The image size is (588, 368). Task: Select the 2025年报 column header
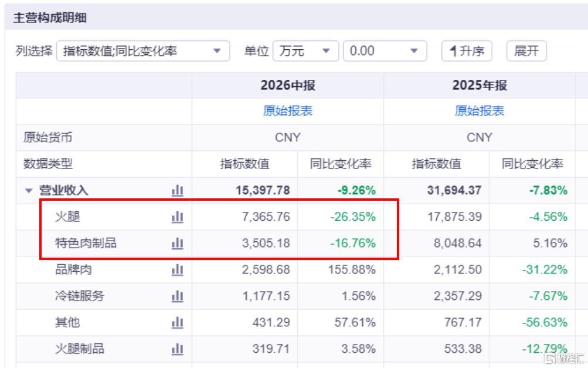click(x=480, y=85)
